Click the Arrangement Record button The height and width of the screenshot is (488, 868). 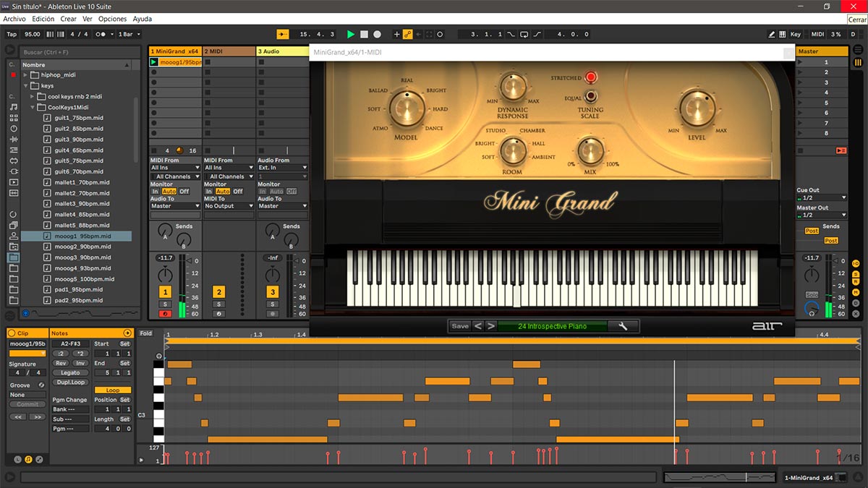pyautogui.click(x=377, y=34)
